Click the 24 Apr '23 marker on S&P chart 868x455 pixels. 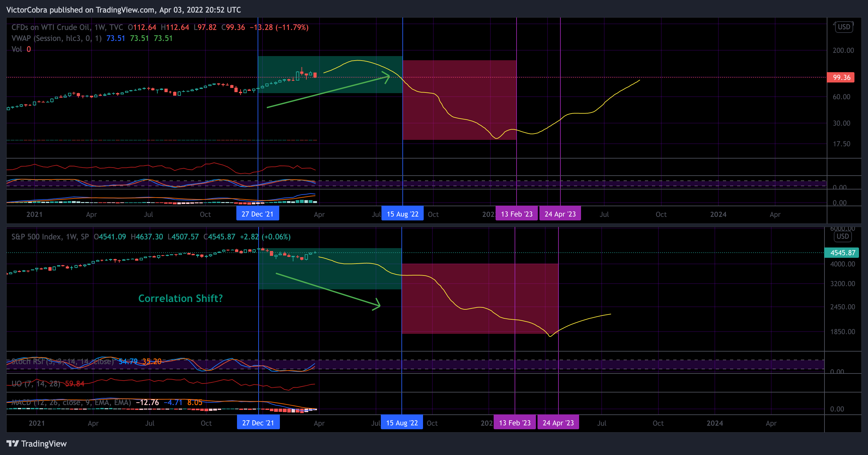pos(558,423)
